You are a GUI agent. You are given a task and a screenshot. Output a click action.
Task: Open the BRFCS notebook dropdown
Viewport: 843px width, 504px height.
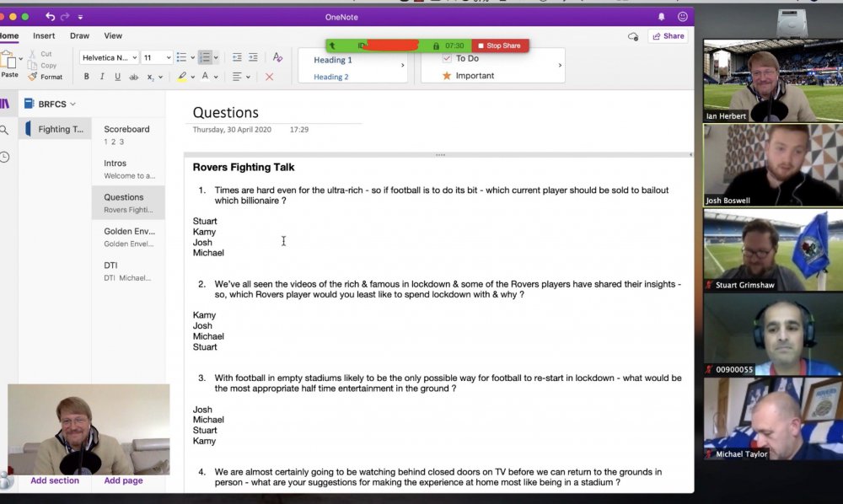50,104
